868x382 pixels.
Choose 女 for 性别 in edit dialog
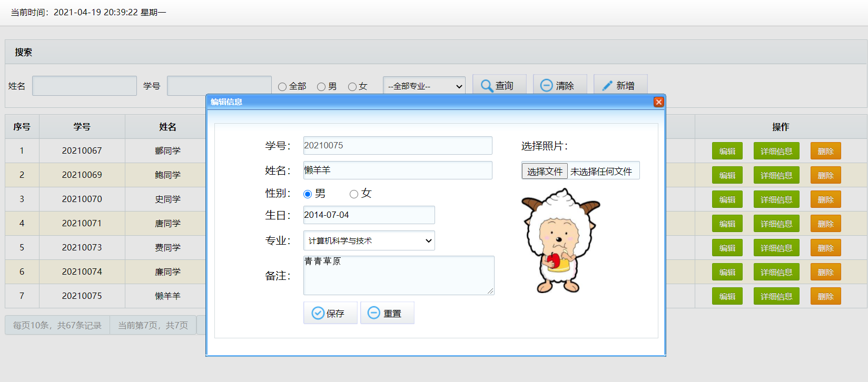[x=354, y=194]
